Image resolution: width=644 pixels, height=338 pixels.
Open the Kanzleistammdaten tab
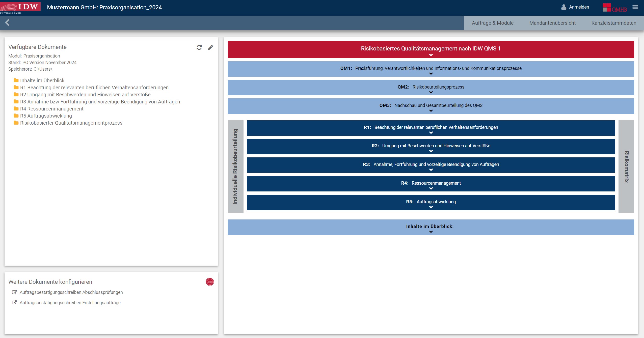coord(614,23)
